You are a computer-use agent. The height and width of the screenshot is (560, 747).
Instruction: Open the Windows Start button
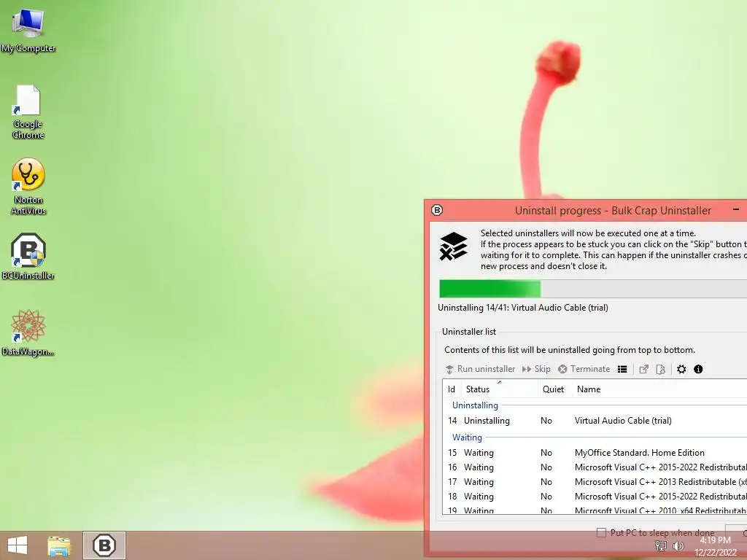pos(18,545)
